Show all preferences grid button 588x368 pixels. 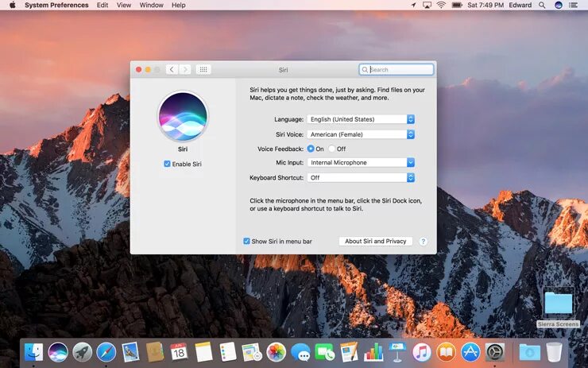203,70
